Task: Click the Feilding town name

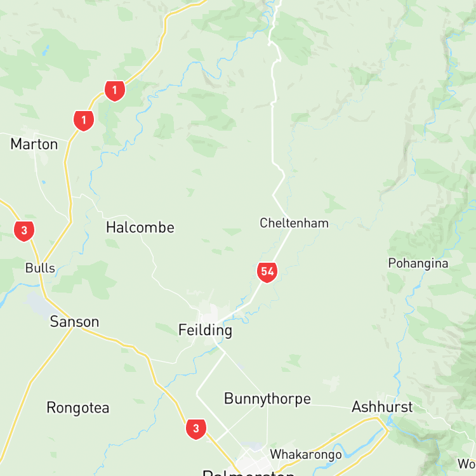Action: click(205, 330)
